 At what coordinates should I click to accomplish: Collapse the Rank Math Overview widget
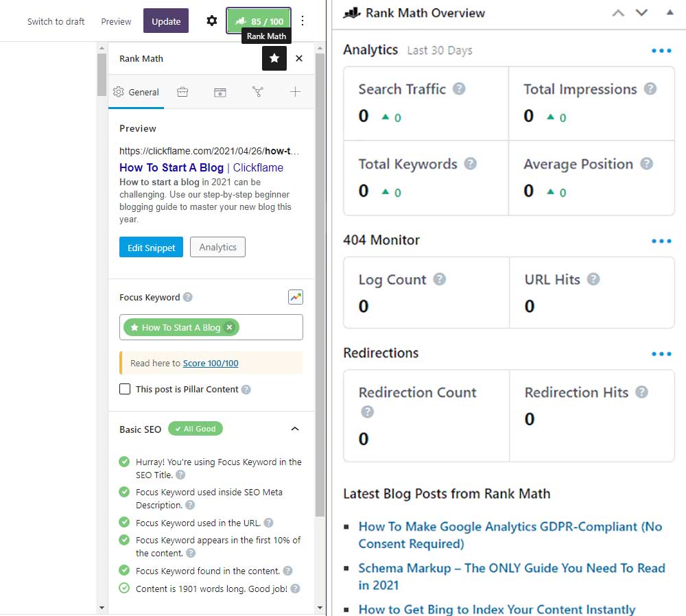670,12
